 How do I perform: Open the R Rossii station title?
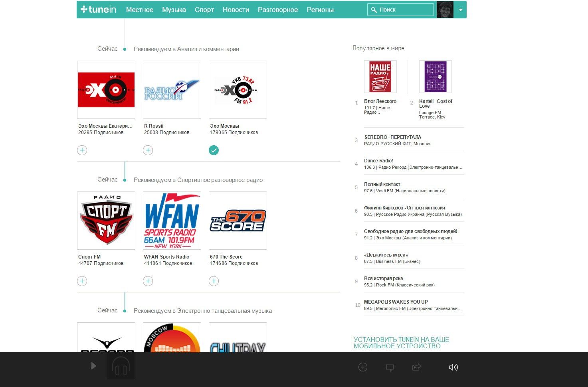pyautogui.click(x=154, y=126)
